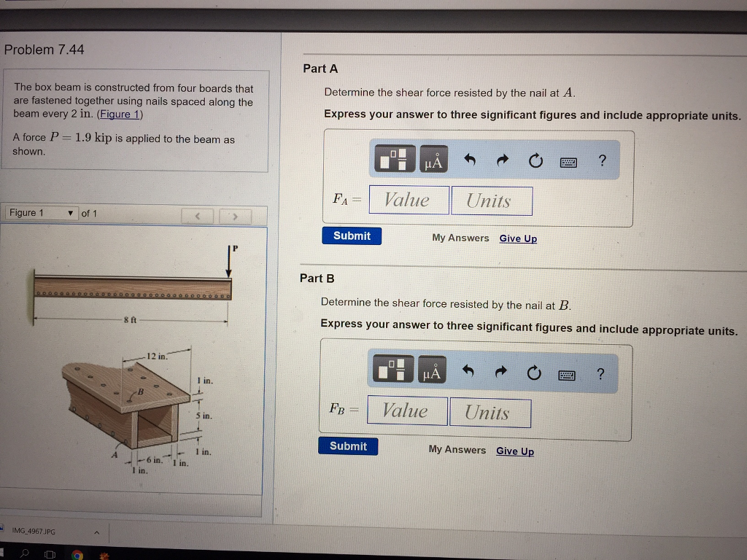Open the units (μÅ) menu in Part A
This screenshot has height=560, width=747.
tap(433, 159)
